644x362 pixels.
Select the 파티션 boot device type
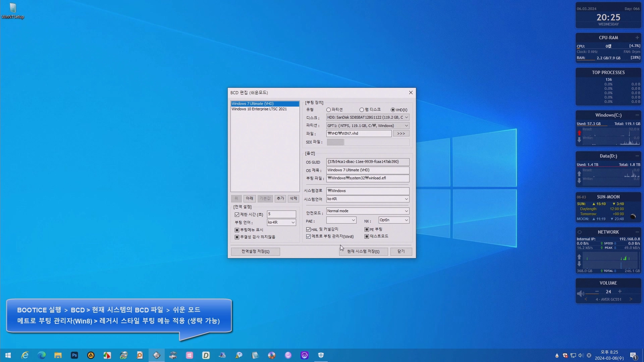328,110
